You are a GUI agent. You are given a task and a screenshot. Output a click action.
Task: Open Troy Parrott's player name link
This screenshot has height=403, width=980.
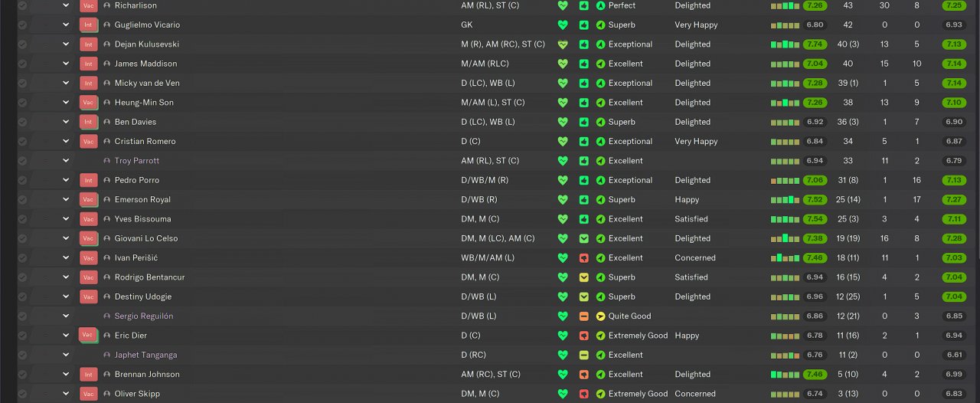(x=137, y=161)
